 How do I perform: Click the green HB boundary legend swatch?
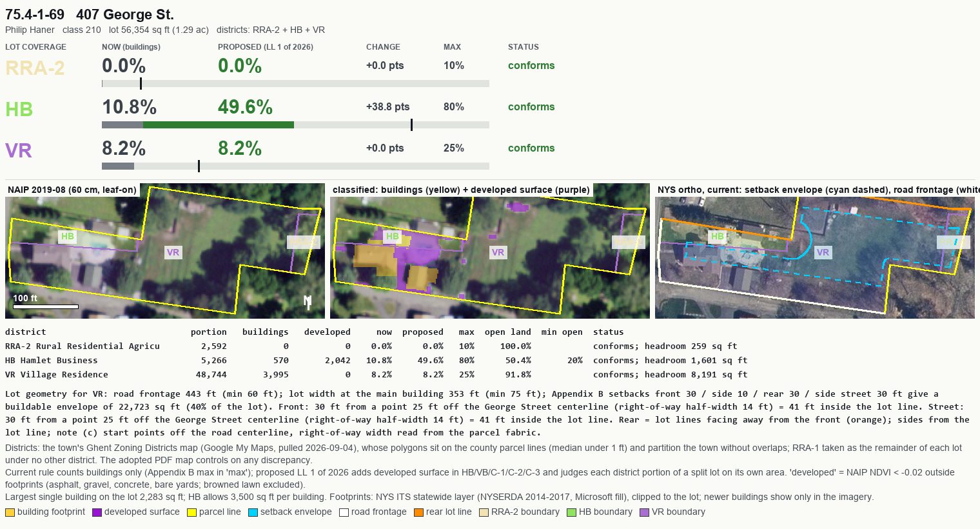point(571,512)
